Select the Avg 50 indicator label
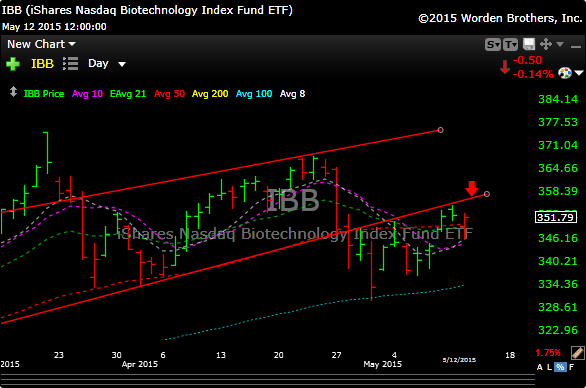The width and height of the screenshot is (586, 388). coord(169,94)
